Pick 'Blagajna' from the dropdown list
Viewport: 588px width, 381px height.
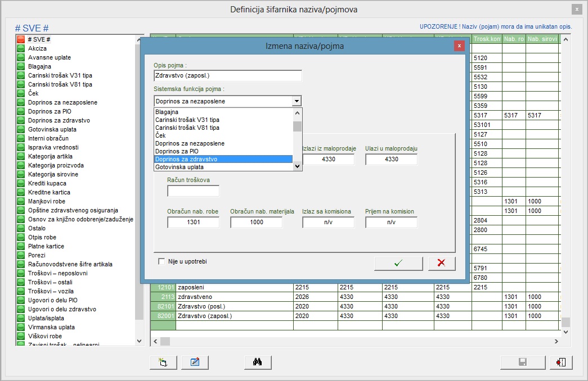[x=223, y=112]
